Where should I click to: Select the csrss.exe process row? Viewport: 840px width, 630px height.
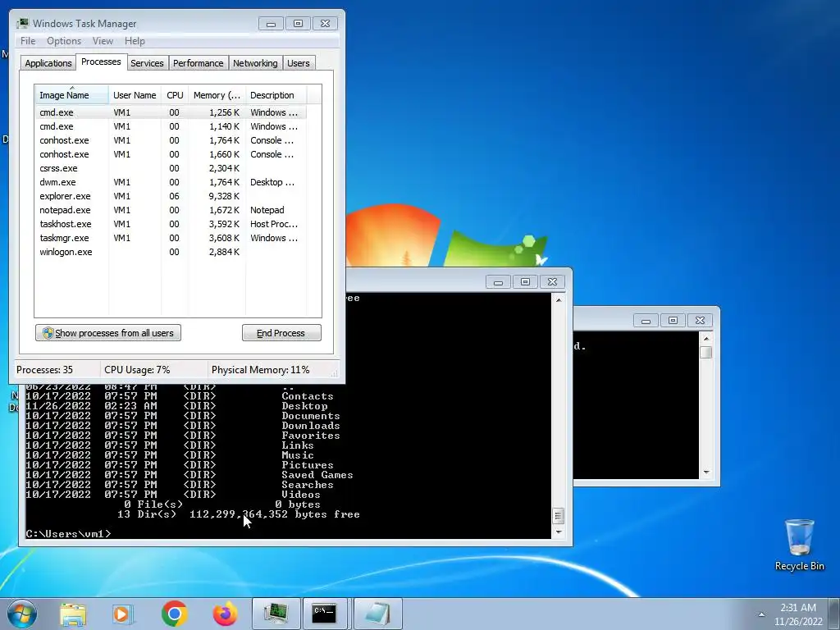[x=171, y=168]
